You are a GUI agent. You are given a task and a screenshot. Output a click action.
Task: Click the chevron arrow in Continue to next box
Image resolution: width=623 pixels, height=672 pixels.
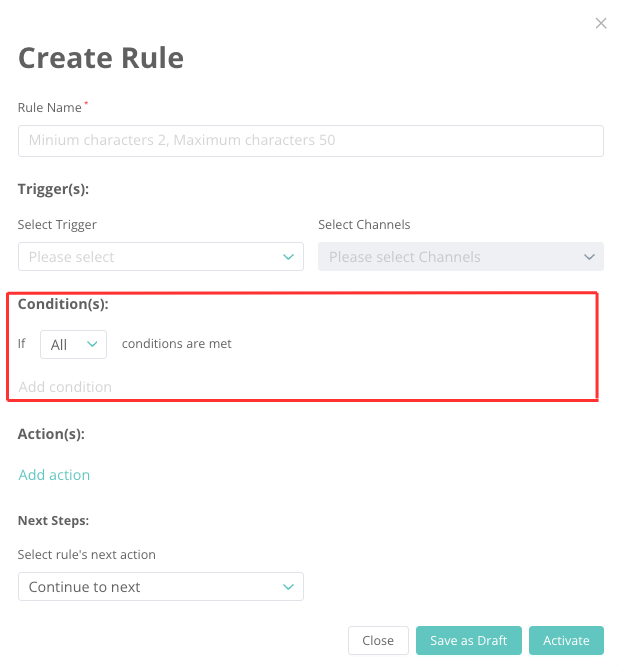(289, 587)
